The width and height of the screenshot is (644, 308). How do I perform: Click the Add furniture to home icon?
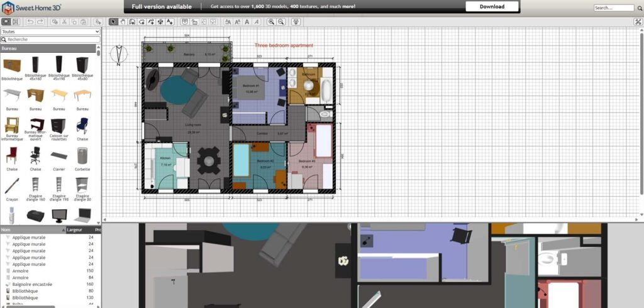pos(97,22)
